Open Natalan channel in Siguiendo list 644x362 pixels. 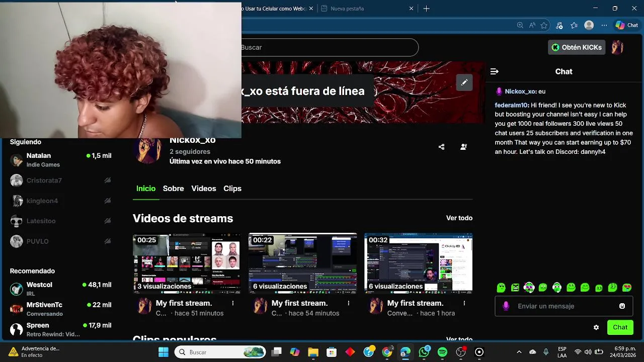click(x=60, y=160)
